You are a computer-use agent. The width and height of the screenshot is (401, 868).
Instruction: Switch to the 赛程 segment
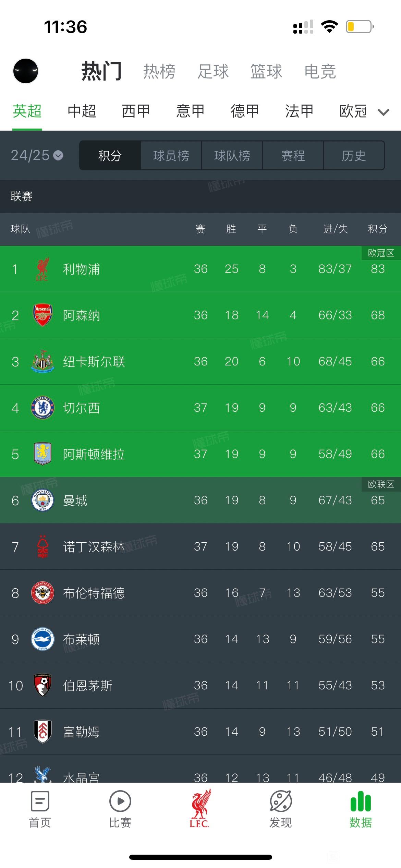coord(293,156)
